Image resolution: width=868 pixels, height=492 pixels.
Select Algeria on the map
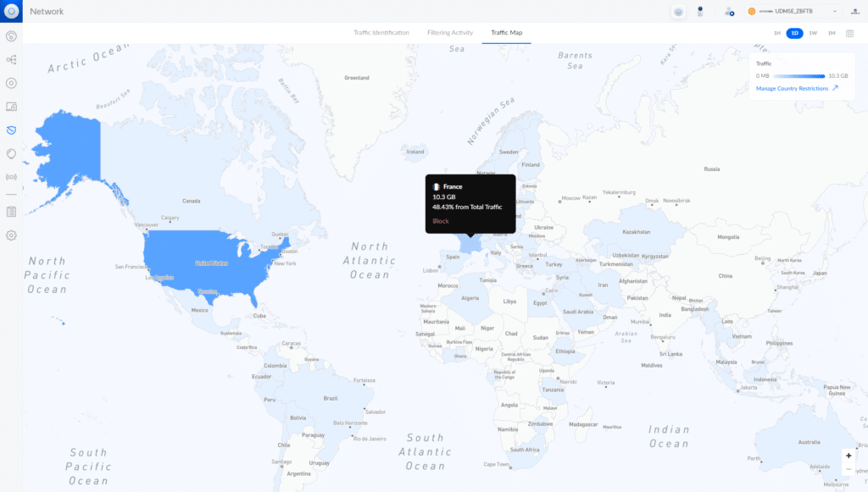[x=470, y=299]
